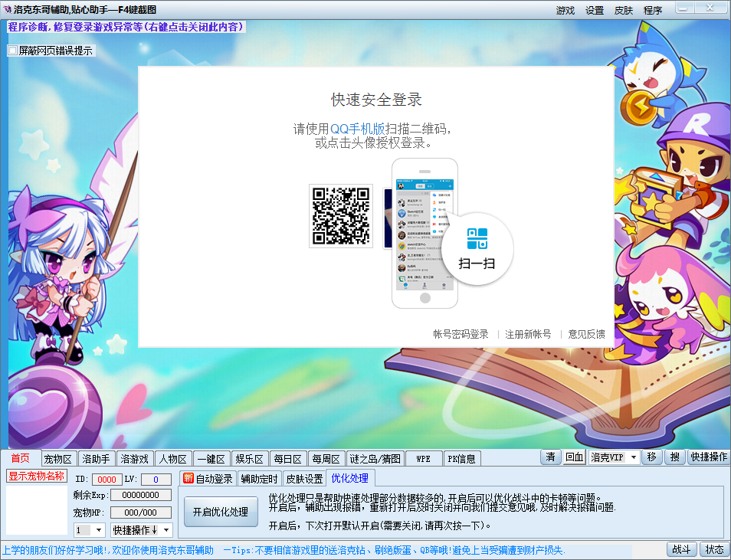Screen dimensions: 731x560
Task: Switch to the 宠物区 tab
Action: click(58, 457)
